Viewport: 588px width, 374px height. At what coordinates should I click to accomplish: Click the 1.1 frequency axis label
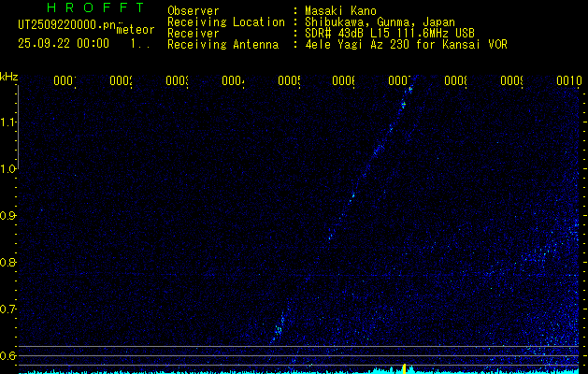click(x=8, y=122)
